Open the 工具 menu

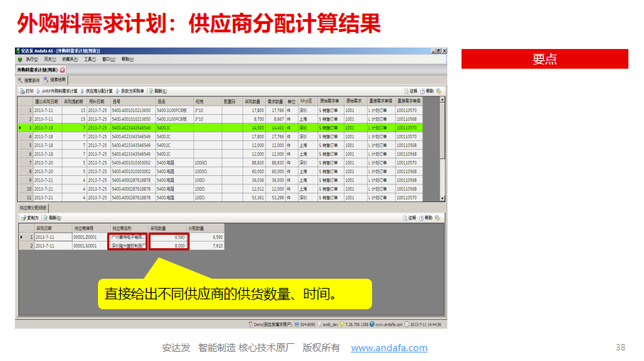tap(89, 60)
